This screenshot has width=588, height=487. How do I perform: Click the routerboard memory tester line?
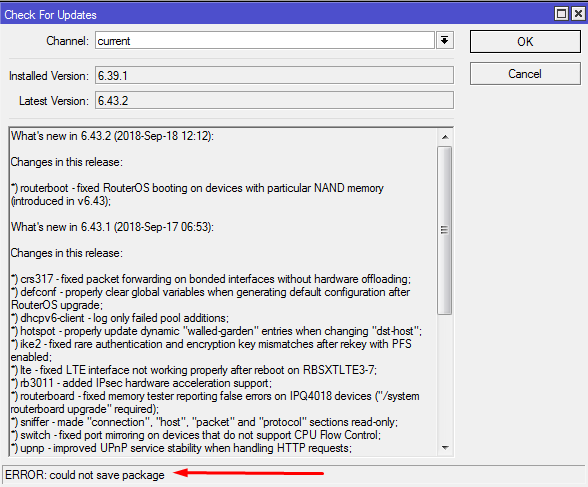(x=215, y=403)
